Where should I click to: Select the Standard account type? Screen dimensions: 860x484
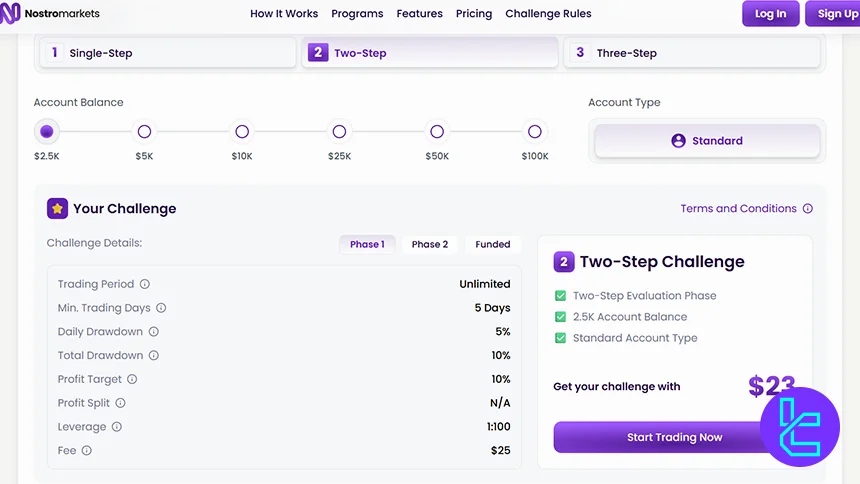click(x=707, y=141)
